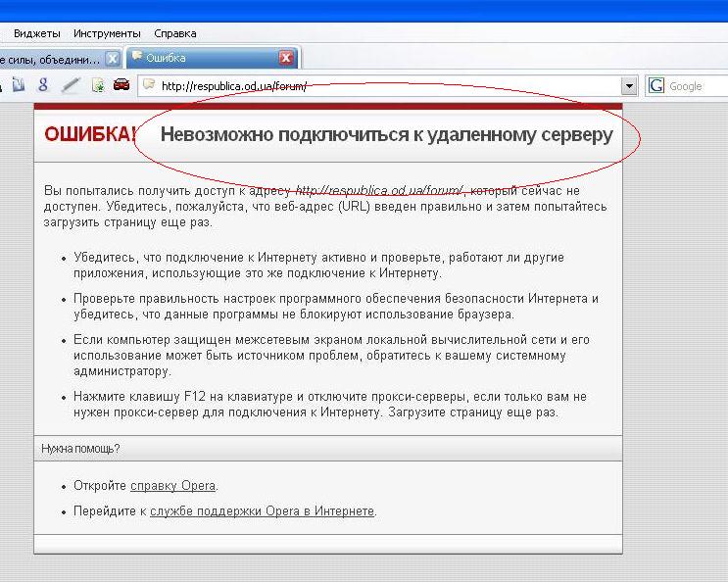728x582 pixels.
Task: Open the Инструменты menu
Action: click(107, 33)
